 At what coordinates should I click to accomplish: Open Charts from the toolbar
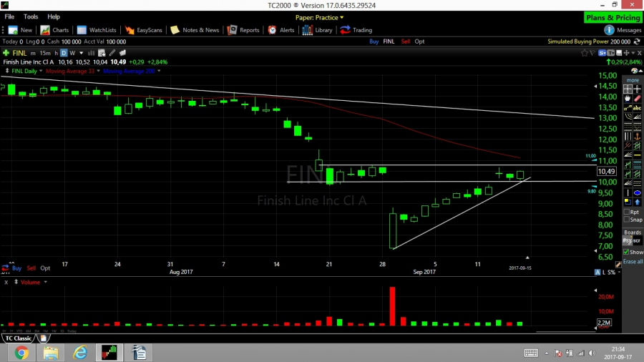(x=54, y=30)
